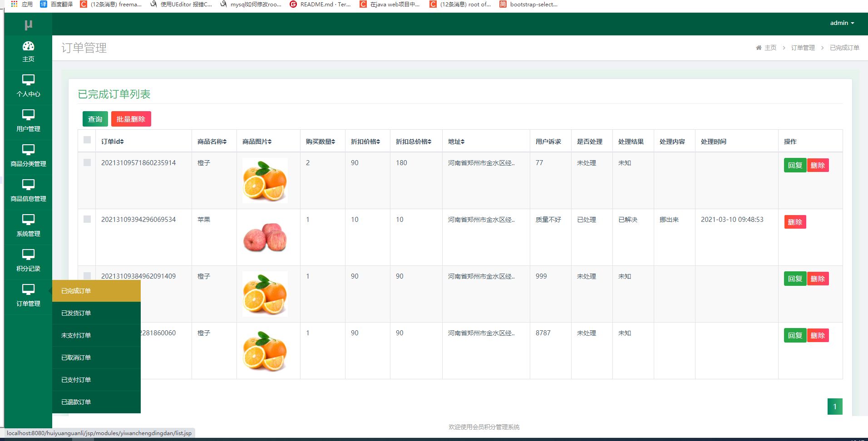Viewport: 868px width, 441px height.
Task: Click 回复 for order with 用户诉求 8787
Action: pos(795,335)
